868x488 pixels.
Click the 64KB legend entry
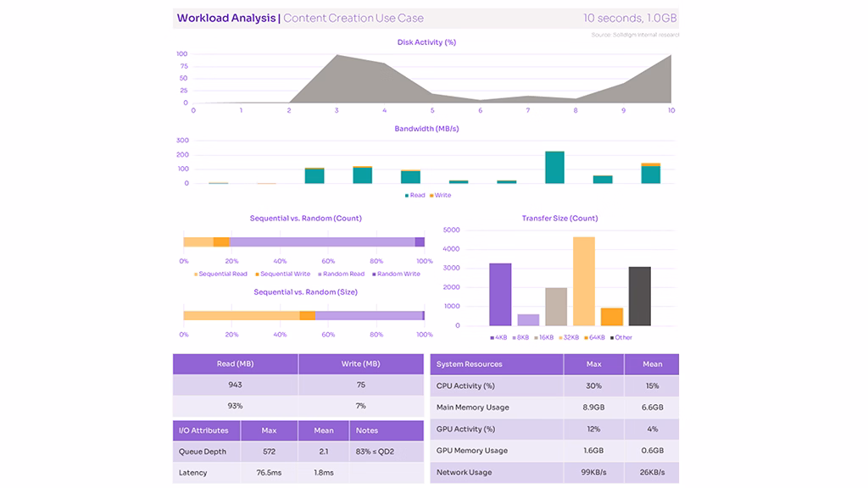[594, 337]
